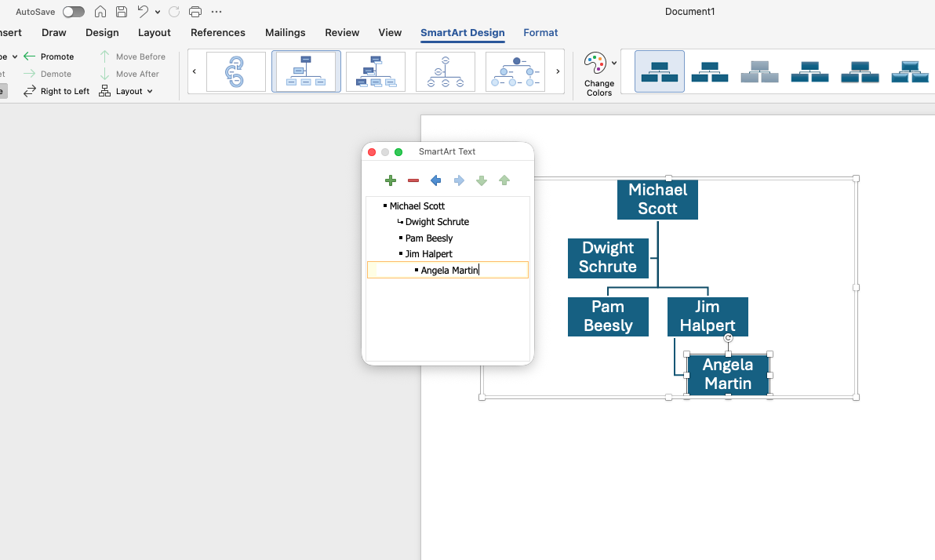Click the Move Before button
The image size is (935, 560).
(133, 56)
